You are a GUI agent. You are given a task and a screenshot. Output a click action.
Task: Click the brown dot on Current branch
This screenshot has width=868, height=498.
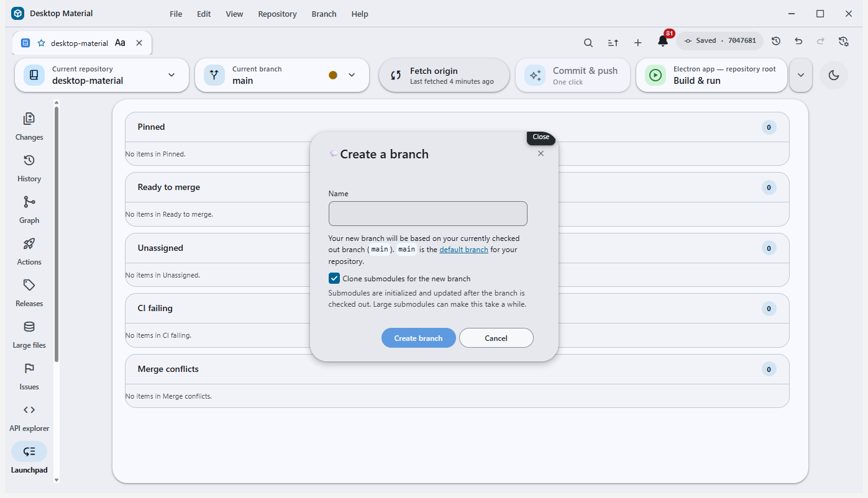point(333,75)
